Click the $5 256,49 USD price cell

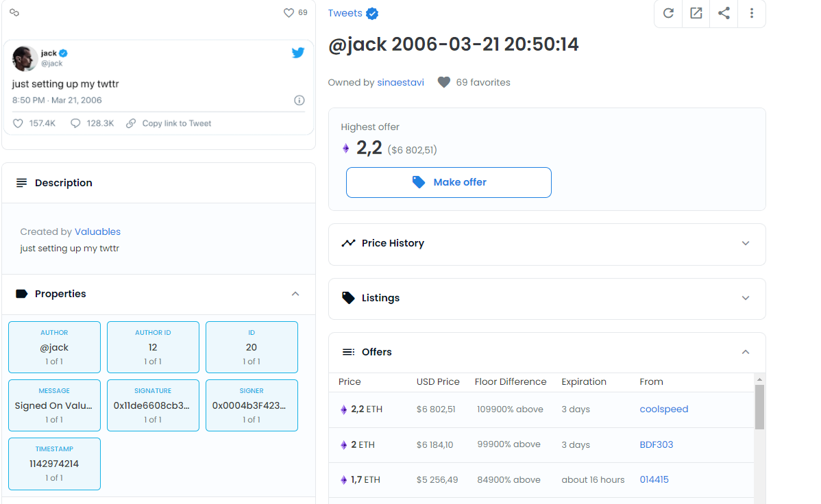(x=437, y=480)
